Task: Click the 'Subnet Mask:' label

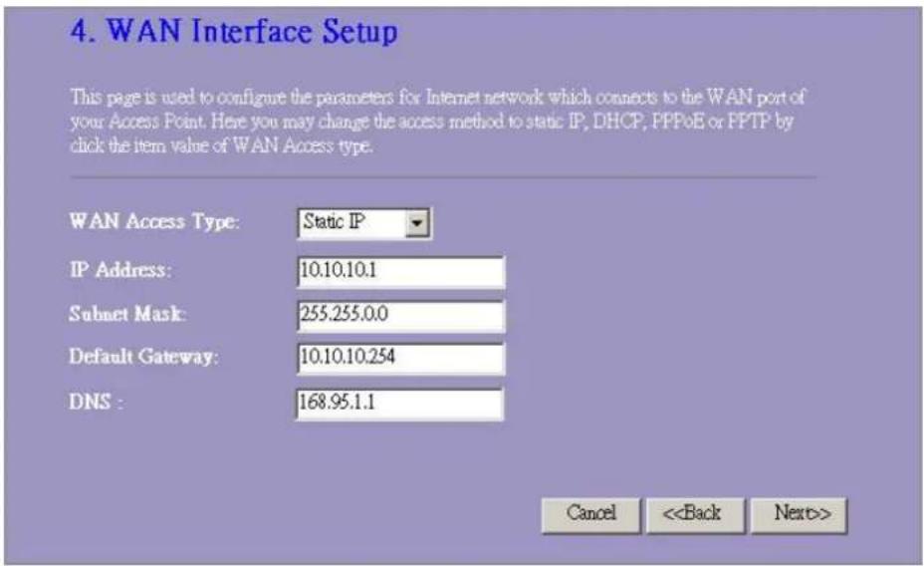Action: coord(127,314)
